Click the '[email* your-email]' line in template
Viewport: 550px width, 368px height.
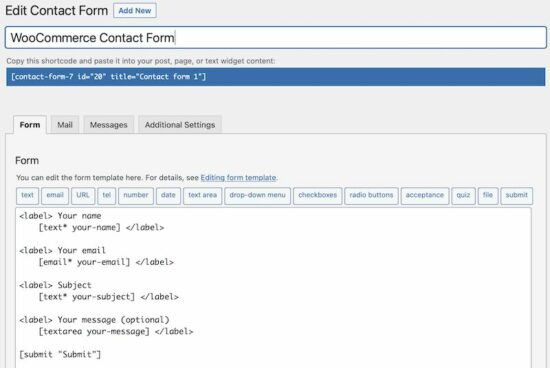pos(106,262)
